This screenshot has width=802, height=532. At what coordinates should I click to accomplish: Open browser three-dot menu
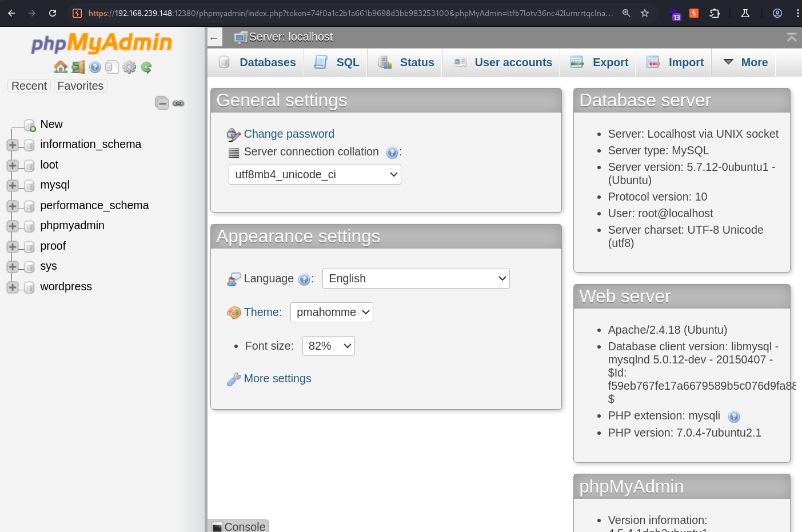click(797, 13)
